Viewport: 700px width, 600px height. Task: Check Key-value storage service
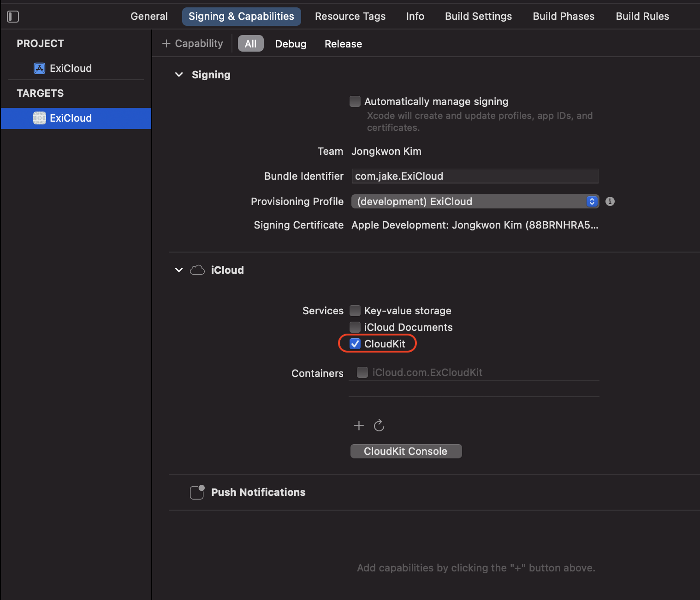355,311
